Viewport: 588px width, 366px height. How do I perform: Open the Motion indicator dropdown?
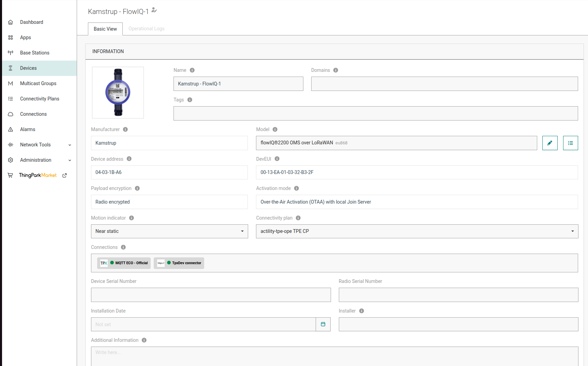[169, 231]
